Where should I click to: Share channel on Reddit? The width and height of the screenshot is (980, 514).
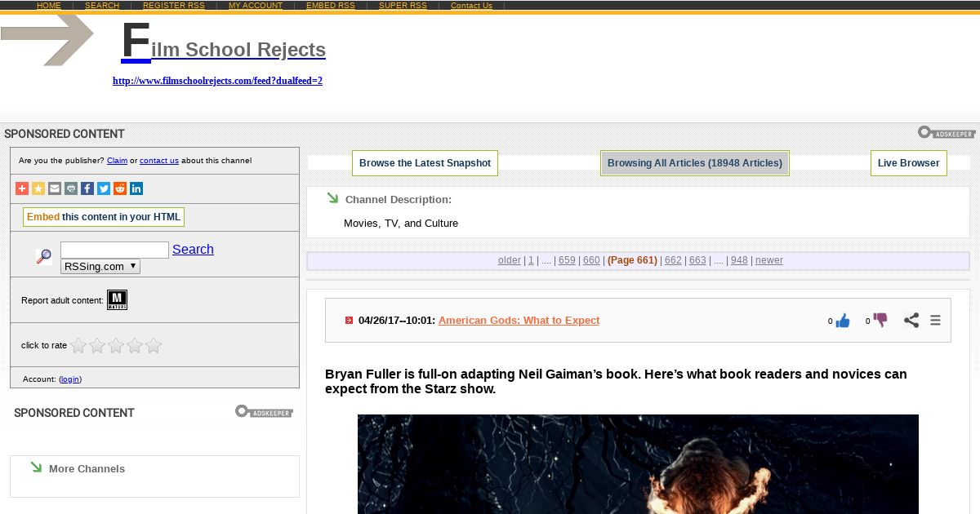(x=120, y=188)
